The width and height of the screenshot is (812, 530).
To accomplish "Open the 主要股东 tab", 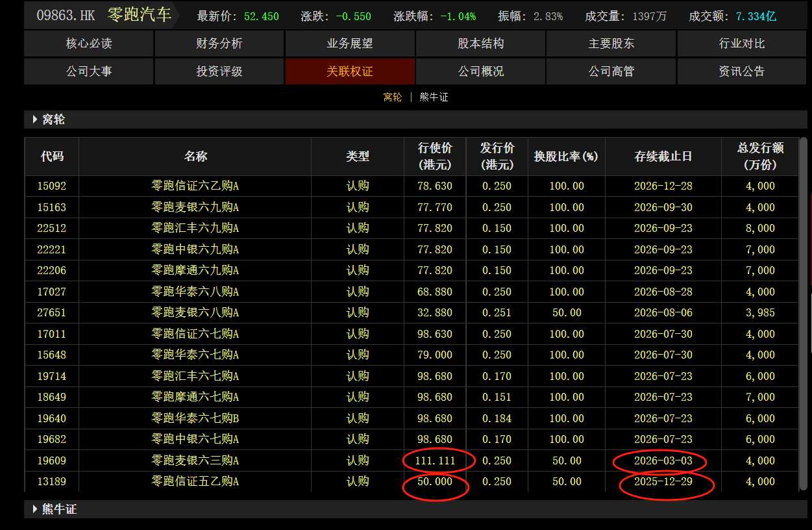I will [x=611, y=44].
